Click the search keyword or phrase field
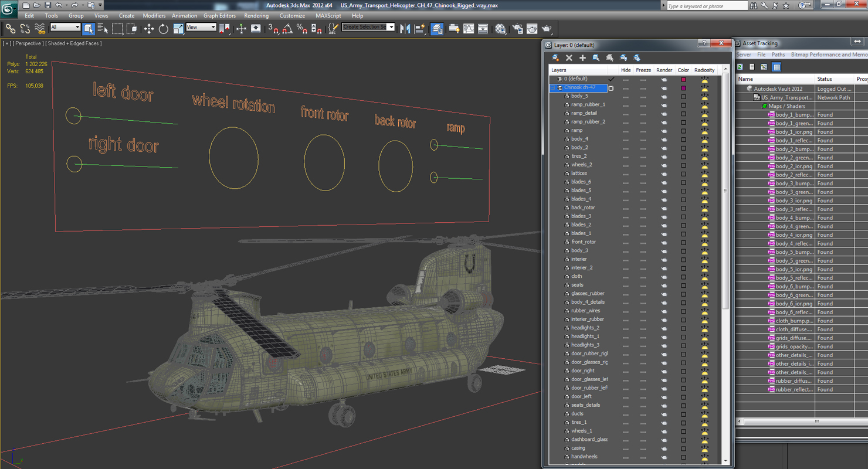The width and height of the screenshot is (868, 469). point(707,6)
